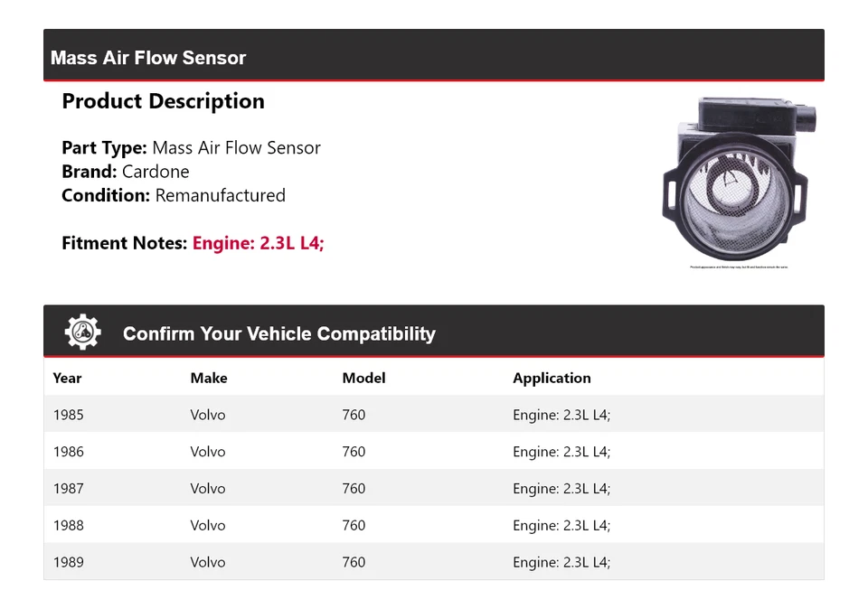Screen dimensions: 868x609
Task: Click the Product Description heading
Action: [163, 101]
